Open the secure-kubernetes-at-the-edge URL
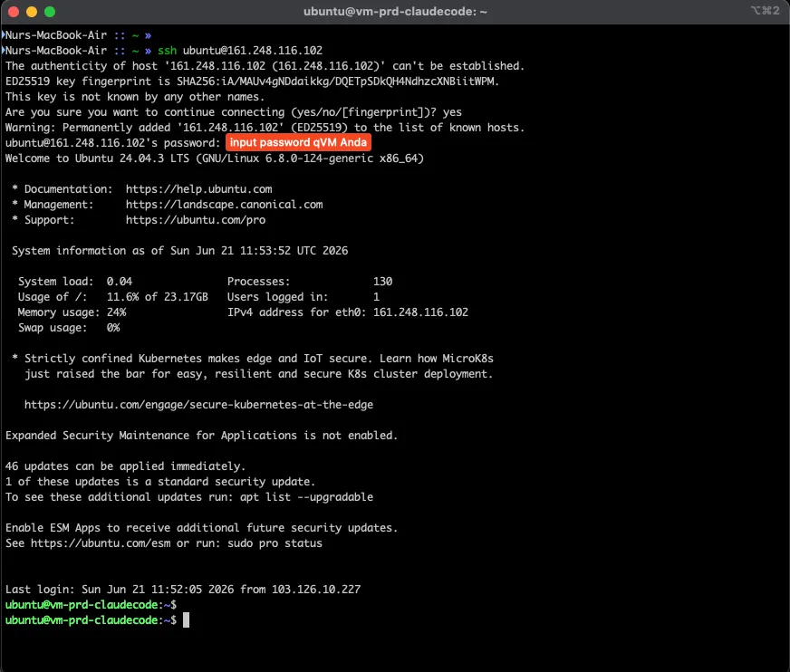This screenshot has height=672, width=790. [x=199, y=405]
